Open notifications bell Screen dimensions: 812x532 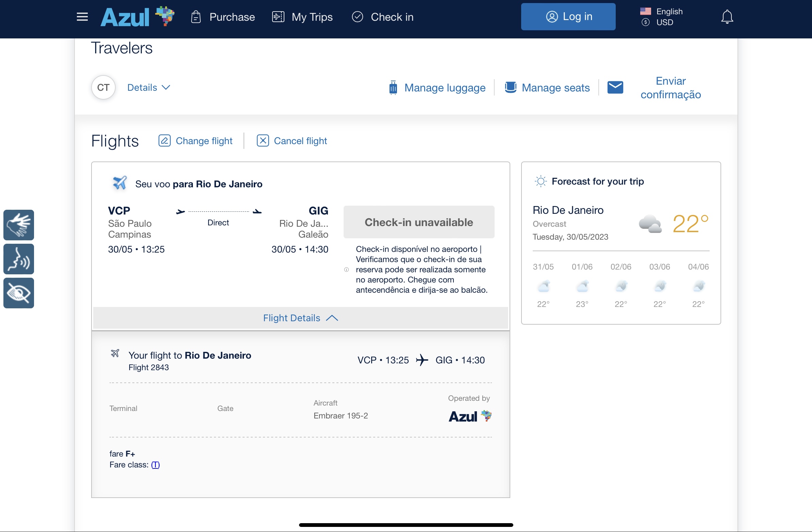[727, 17]
